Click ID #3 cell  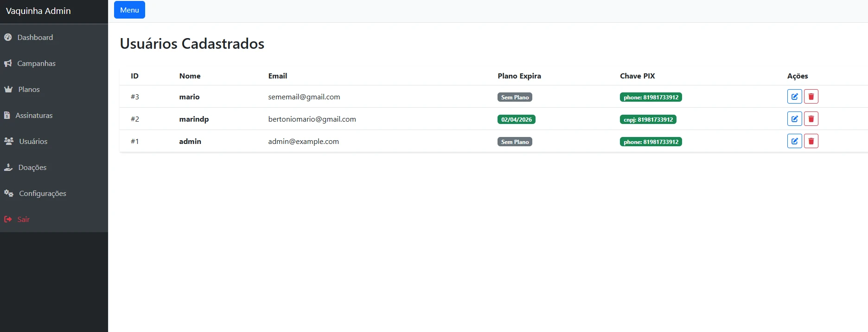[135, 97]
